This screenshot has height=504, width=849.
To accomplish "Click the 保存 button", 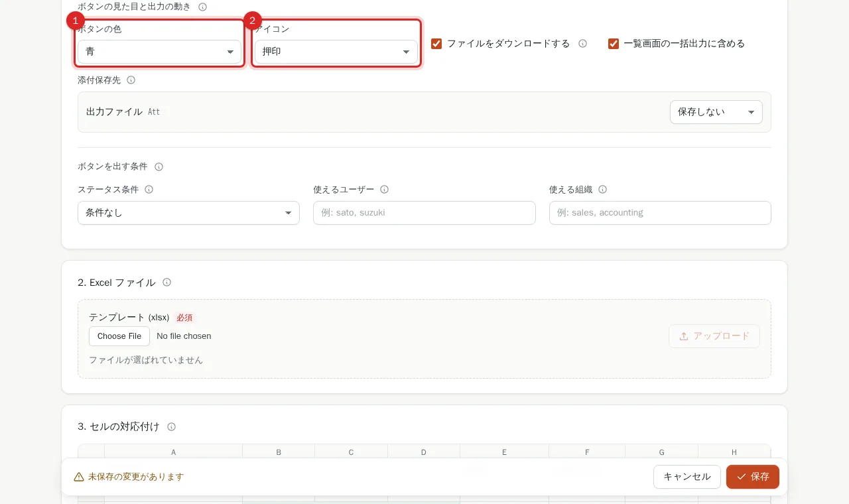I will pyautogui.click(x=753, y=477).
